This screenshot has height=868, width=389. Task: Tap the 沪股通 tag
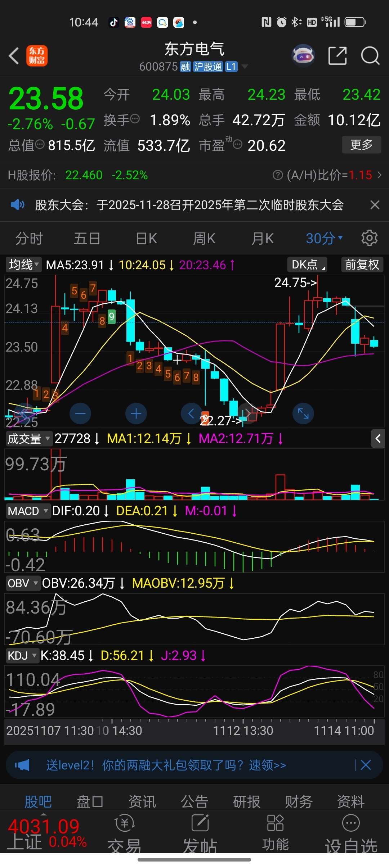click(x=208, y=67)
